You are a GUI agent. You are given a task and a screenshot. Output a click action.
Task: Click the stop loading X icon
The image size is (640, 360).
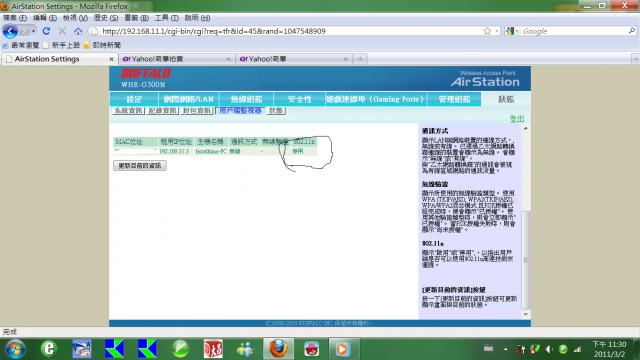tap(62, 31)
